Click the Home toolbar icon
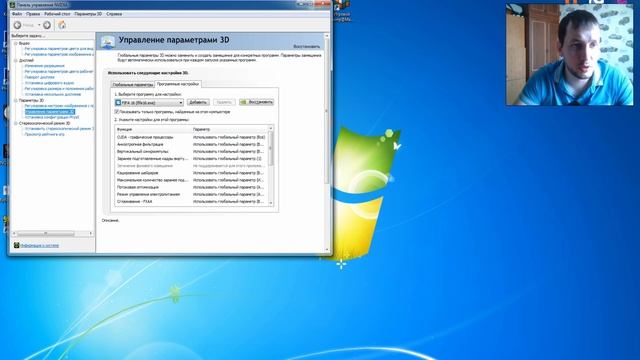Image resolution: width=640 pixels, height=360 pixels. (62, 25)
